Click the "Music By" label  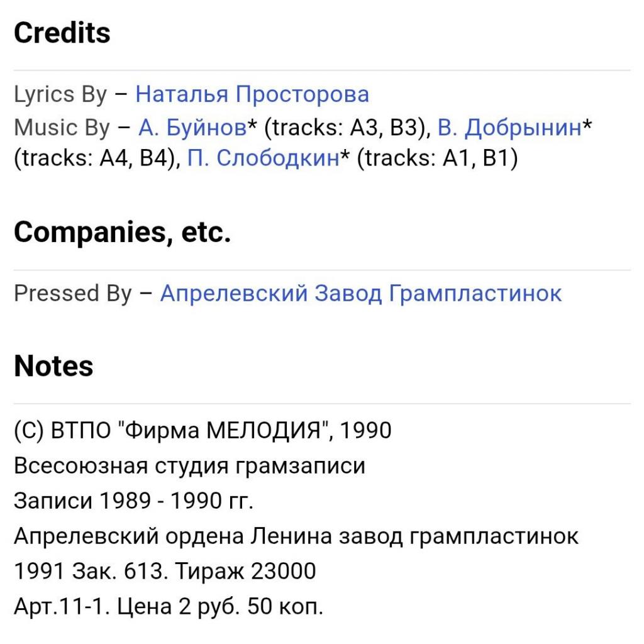point(62,128)
